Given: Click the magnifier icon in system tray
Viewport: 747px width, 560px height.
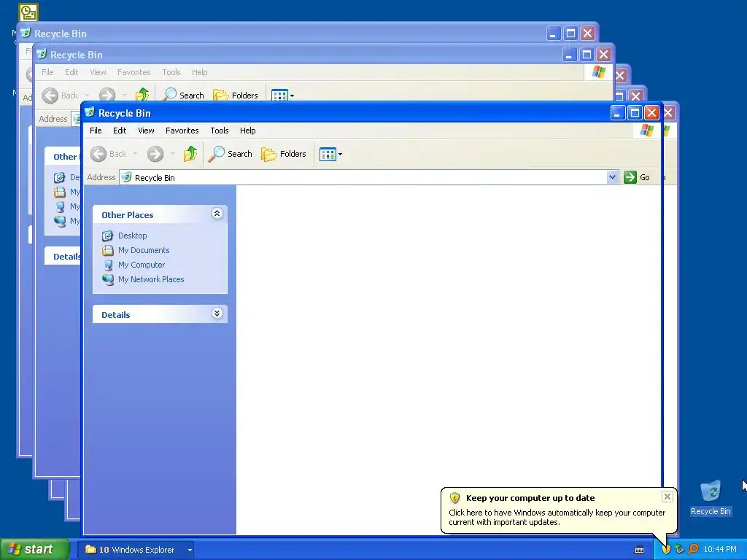Looking at the screenshot, I should [x=693, y=550].
